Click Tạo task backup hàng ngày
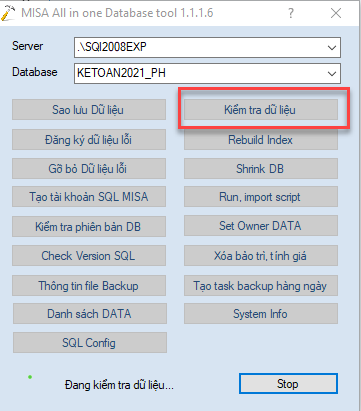Image resolution: width=361 pixels, height=411 pixels. click(261, 286)
